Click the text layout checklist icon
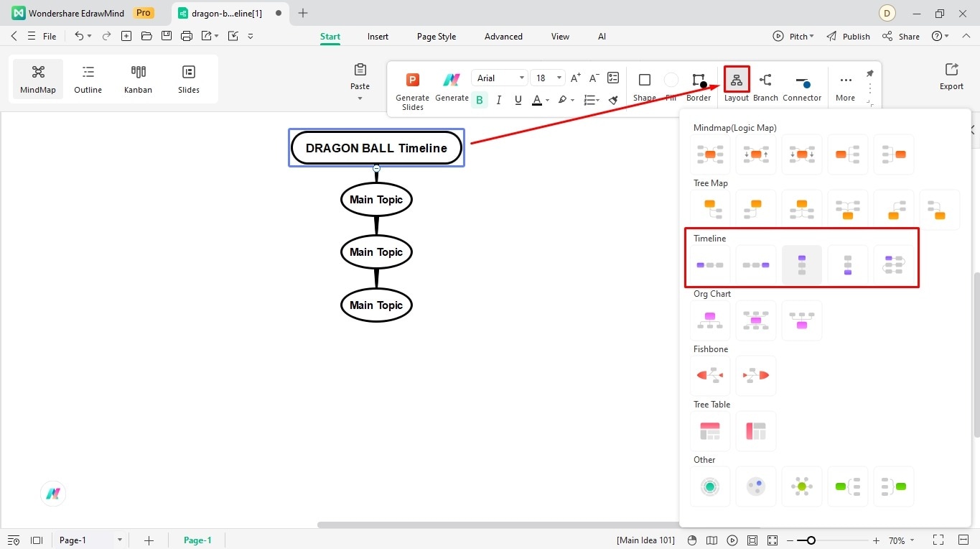 pyautogui.click(x=613, y=78)
